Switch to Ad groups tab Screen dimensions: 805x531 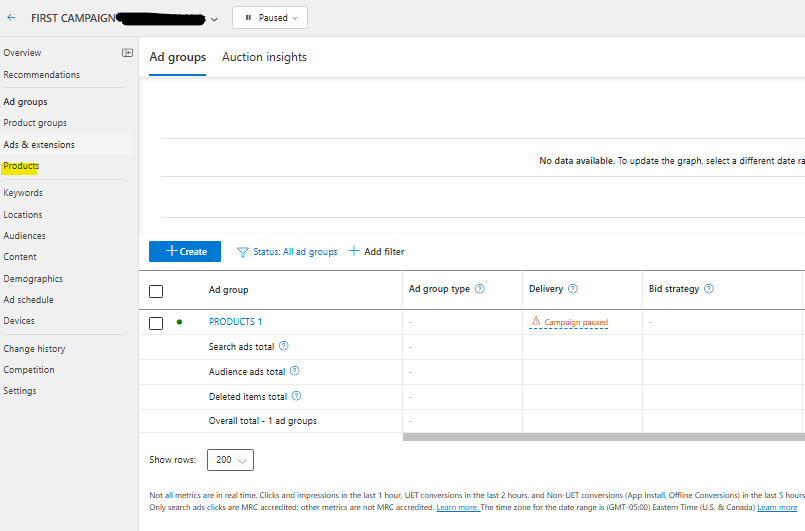coord(178,57)
